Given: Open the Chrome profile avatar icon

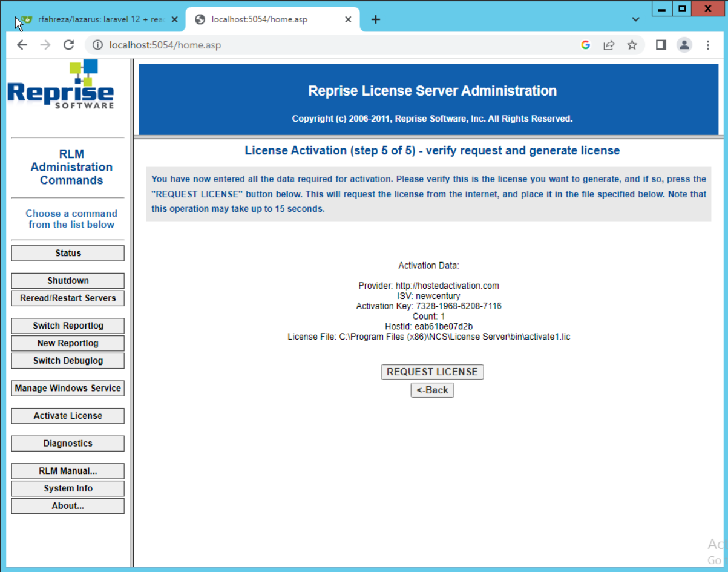Looking at the screenshot, I should coord(684,45).
